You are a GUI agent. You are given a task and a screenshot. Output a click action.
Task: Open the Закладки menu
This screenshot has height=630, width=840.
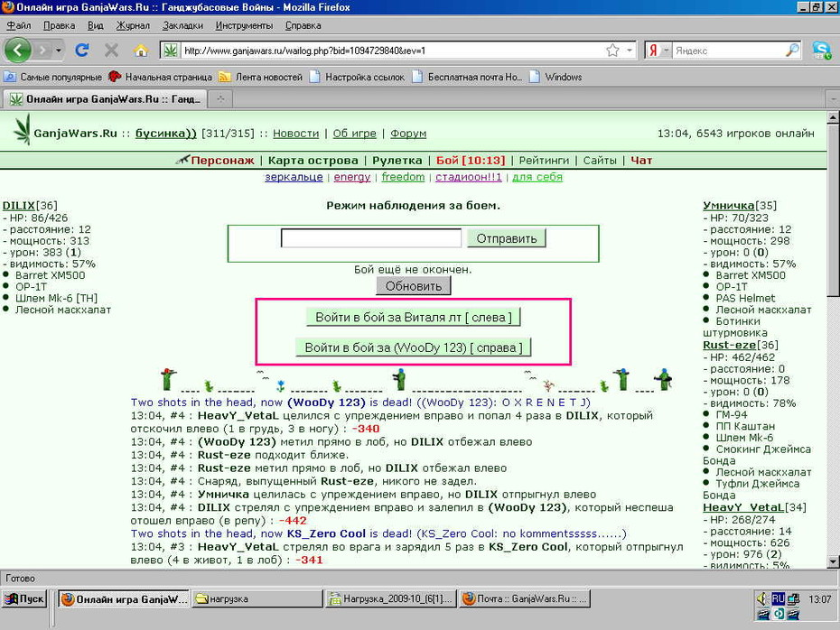[x=182, y=25]
